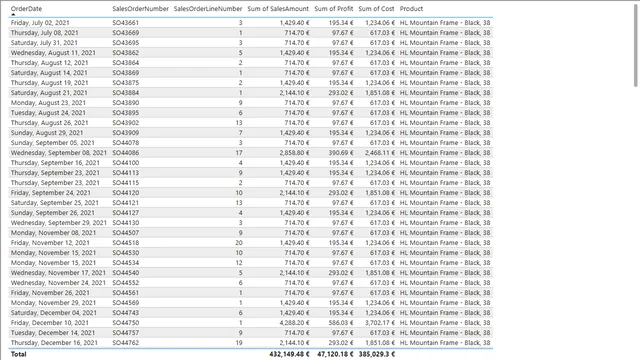
Task: Select the Wednesday, September 29, 2021 cell
Action: pos(59,223)
